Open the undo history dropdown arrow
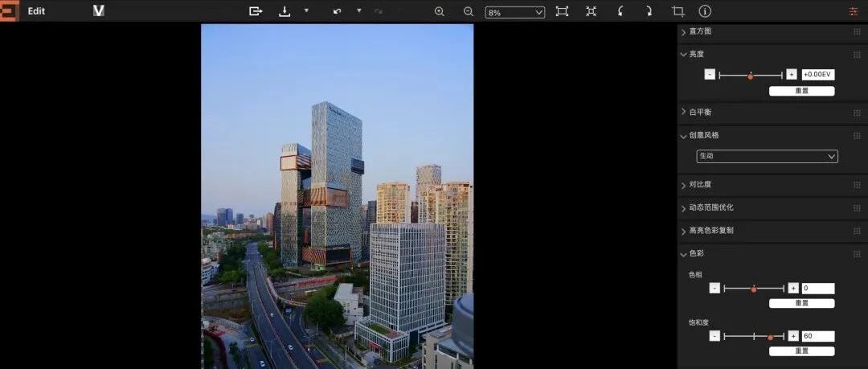The height and width of the screenshot is (369, 868). coord(358,10)
